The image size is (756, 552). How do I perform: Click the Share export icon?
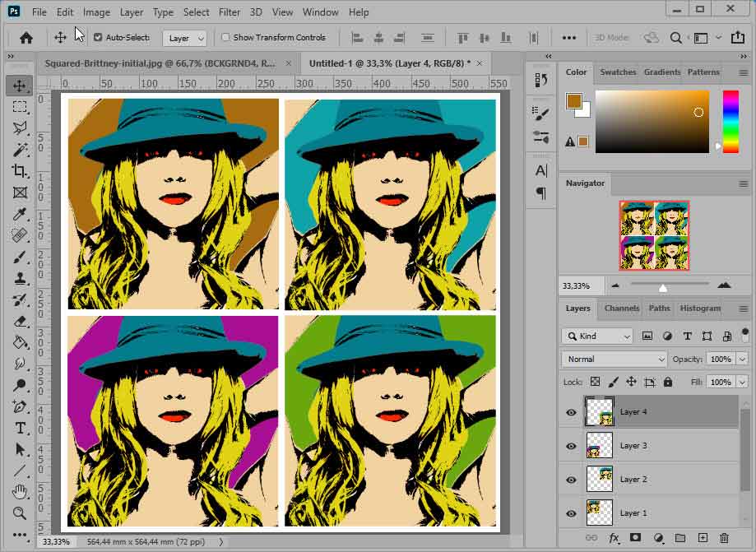[x=738, y=38]
